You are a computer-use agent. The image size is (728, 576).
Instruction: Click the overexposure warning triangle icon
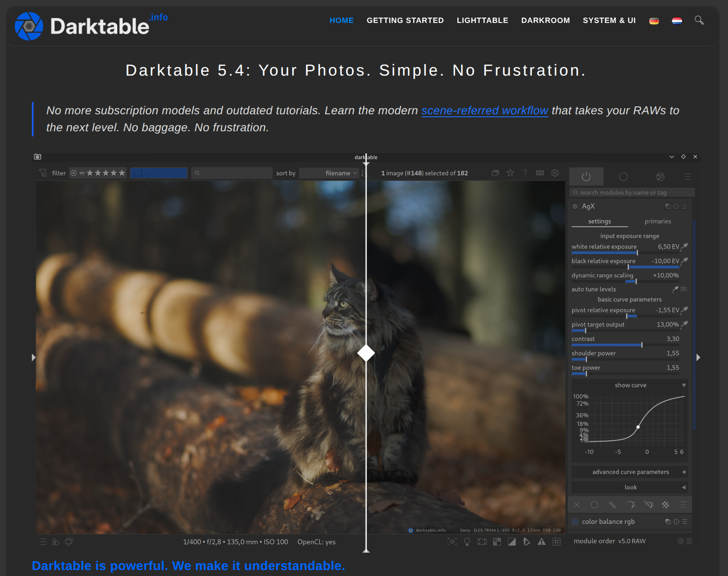(x=542, y=542)
